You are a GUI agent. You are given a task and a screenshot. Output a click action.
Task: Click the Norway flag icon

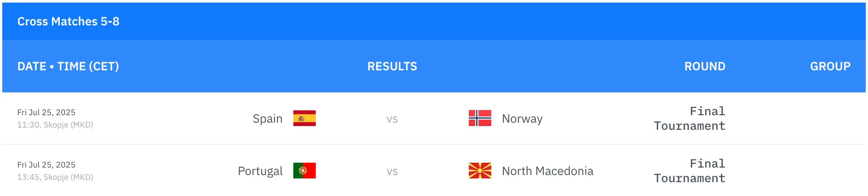(x=480, y=118)
